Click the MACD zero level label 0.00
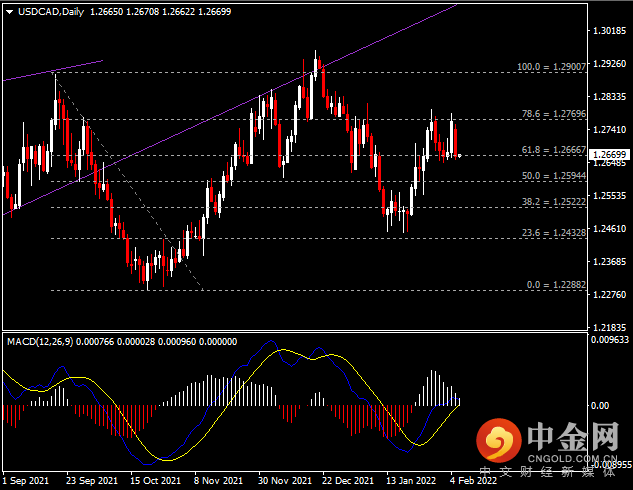The height and width of the screenshot is (490, 633). pos(599,405)
